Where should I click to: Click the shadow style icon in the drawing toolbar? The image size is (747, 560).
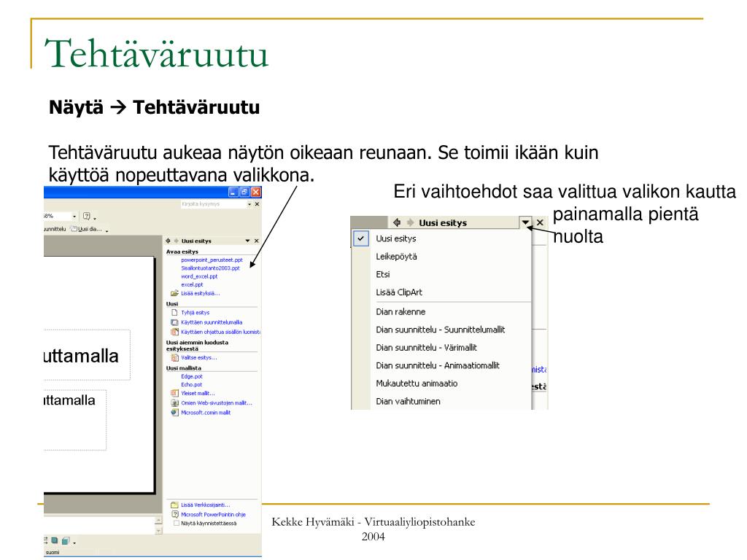pos(55,540)
